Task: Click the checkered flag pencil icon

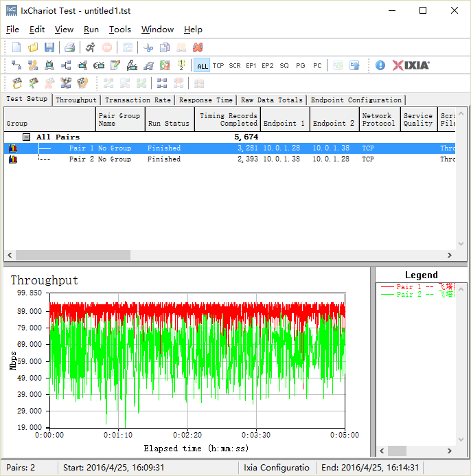Action: click(34, 83)
